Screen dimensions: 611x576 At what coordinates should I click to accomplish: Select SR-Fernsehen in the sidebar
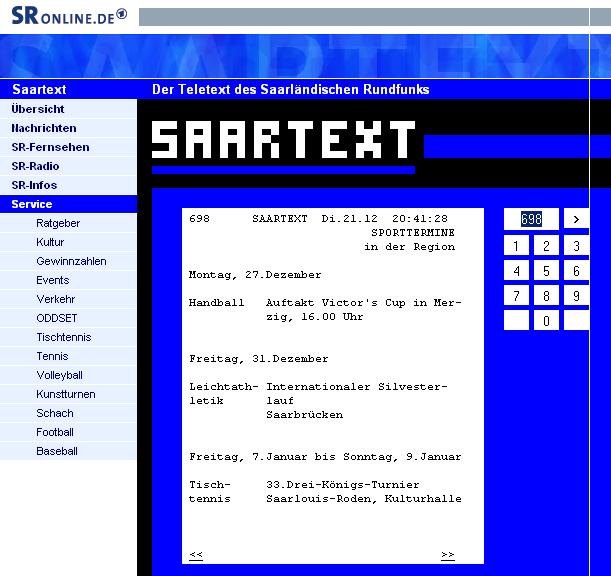pos(50,147)
